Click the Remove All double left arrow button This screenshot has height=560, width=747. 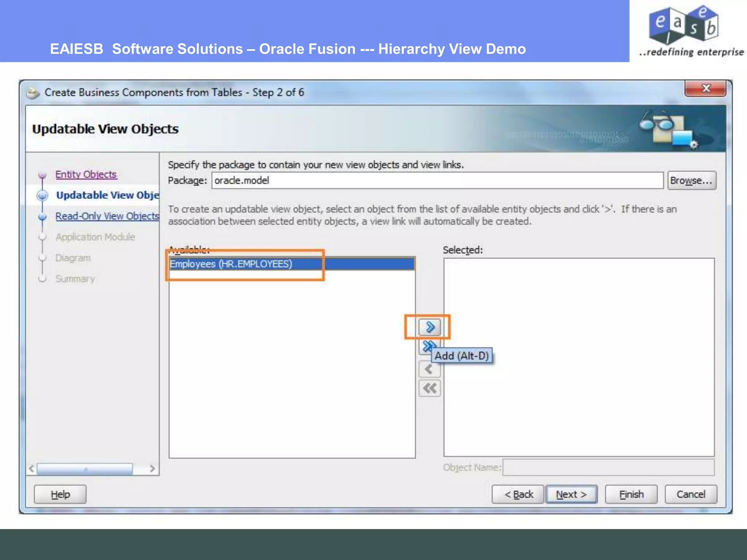coord(430,388)
